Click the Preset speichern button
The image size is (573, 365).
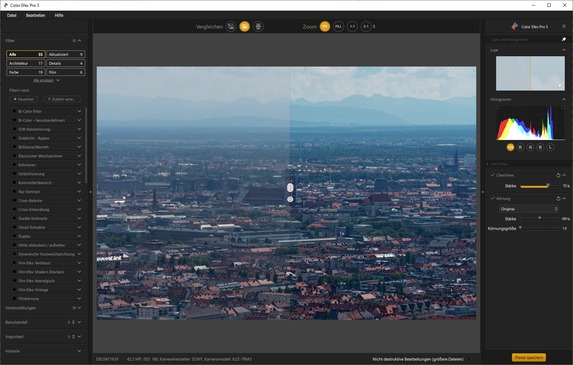point(529,358)
